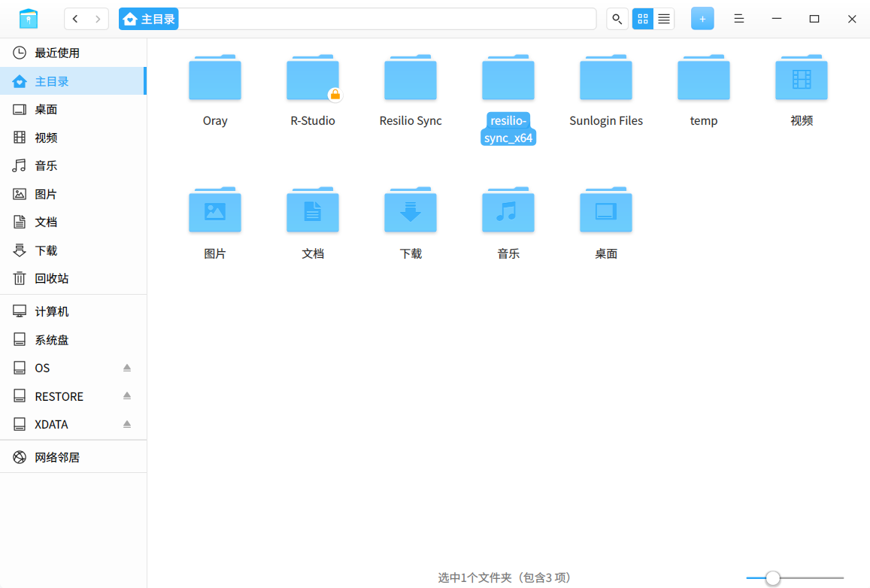This screenshot has width=870, height=588.
Task: Open the 音乐 folder in the file grid
Action: pos(508,211)
